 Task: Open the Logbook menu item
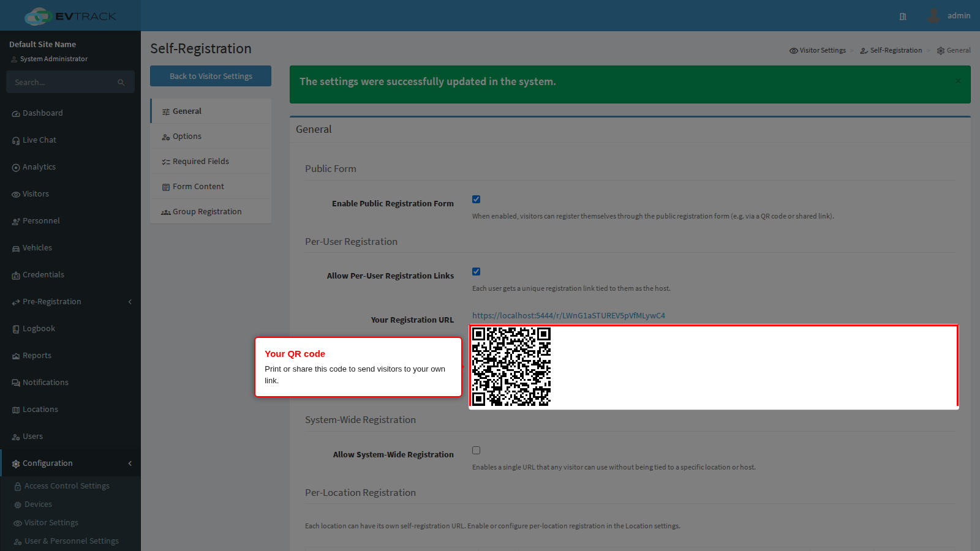pos(70,329)
